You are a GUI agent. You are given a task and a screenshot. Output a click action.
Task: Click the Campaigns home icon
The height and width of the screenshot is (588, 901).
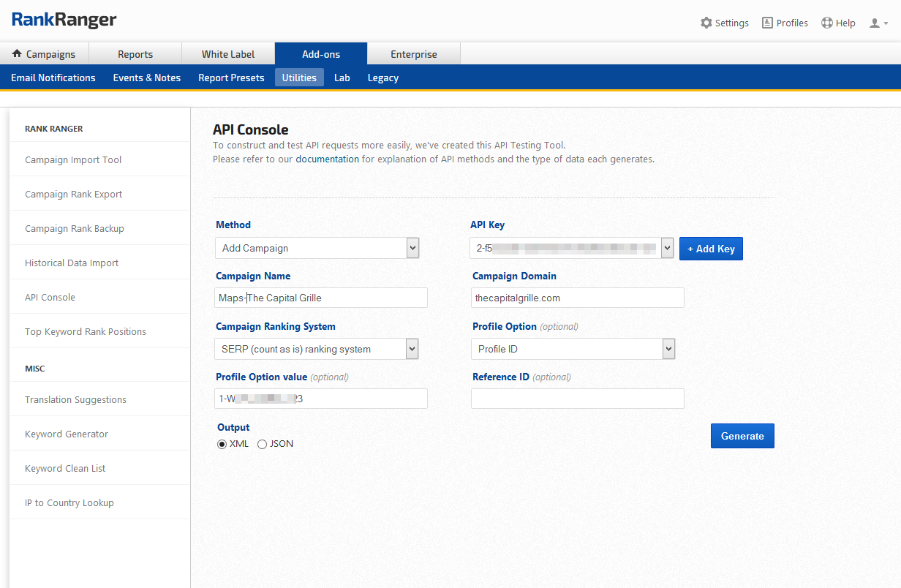[18, 54]
